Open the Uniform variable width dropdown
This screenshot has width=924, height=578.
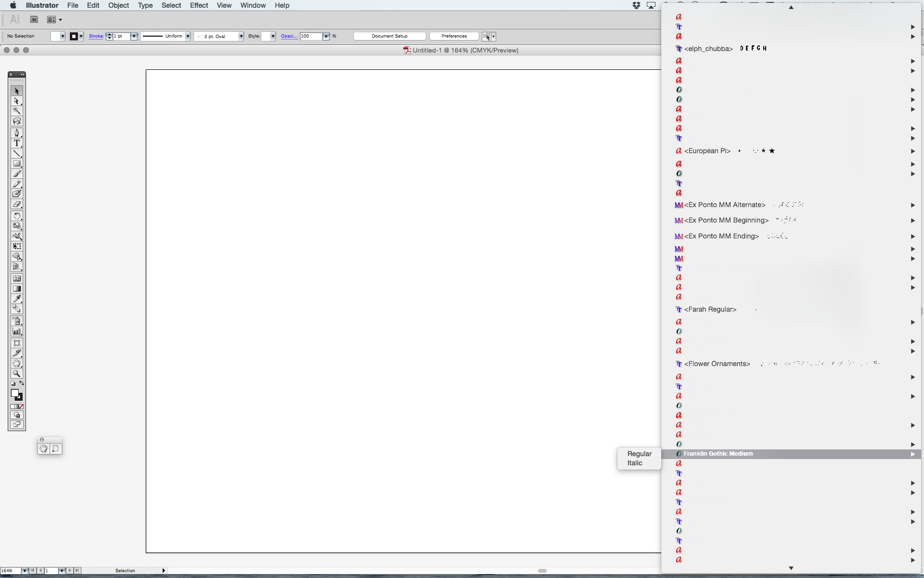click(188, 36)
